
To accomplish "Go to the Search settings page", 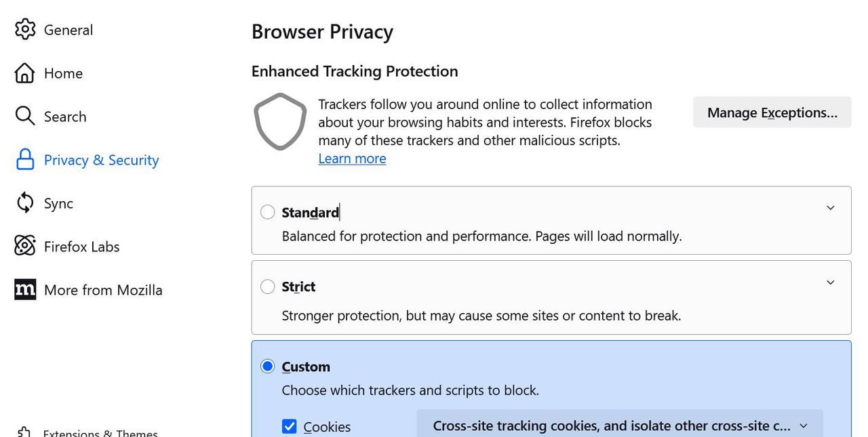I will (65, 117).
